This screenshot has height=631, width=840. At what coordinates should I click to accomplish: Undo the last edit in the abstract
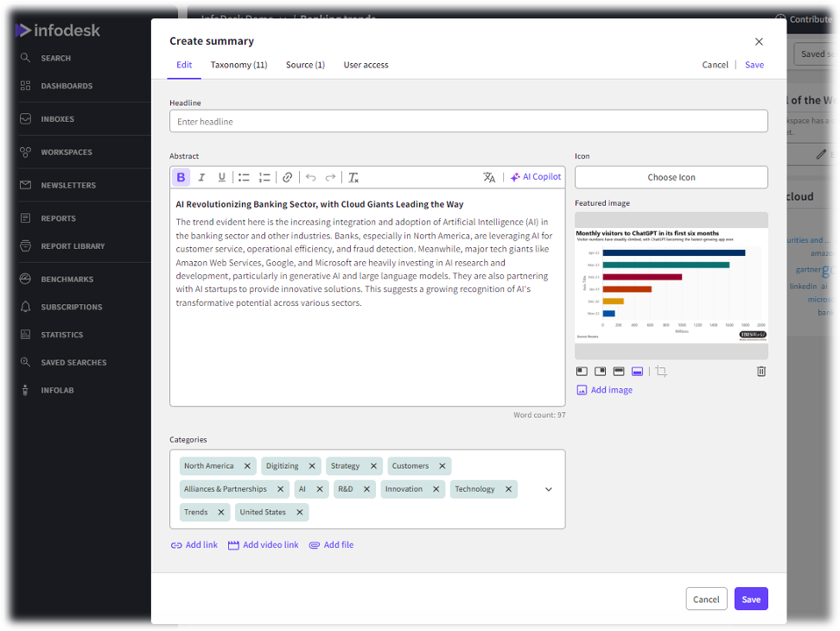coord(310,176)
